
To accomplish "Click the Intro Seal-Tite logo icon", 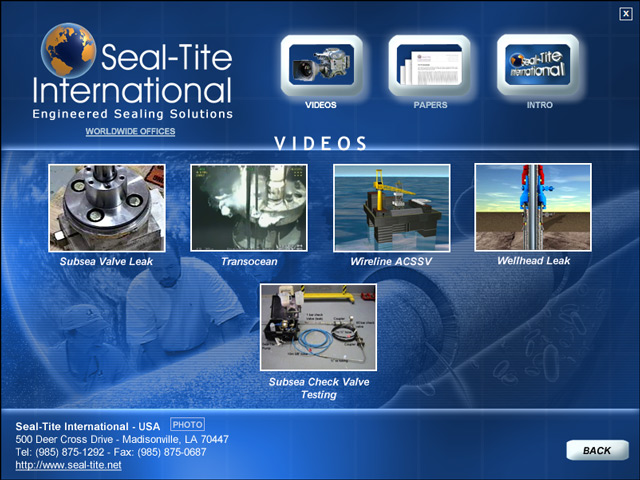I will coord(538,64).
